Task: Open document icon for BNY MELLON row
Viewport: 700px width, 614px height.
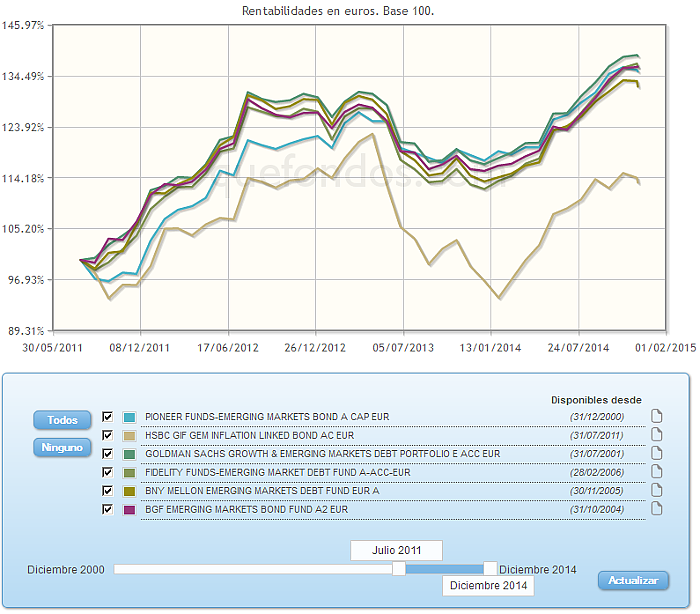Action: (656, 490)
